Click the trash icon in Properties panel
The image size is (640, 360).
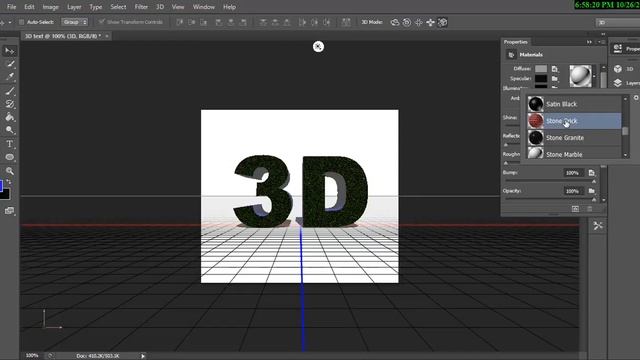pos(589,209)
